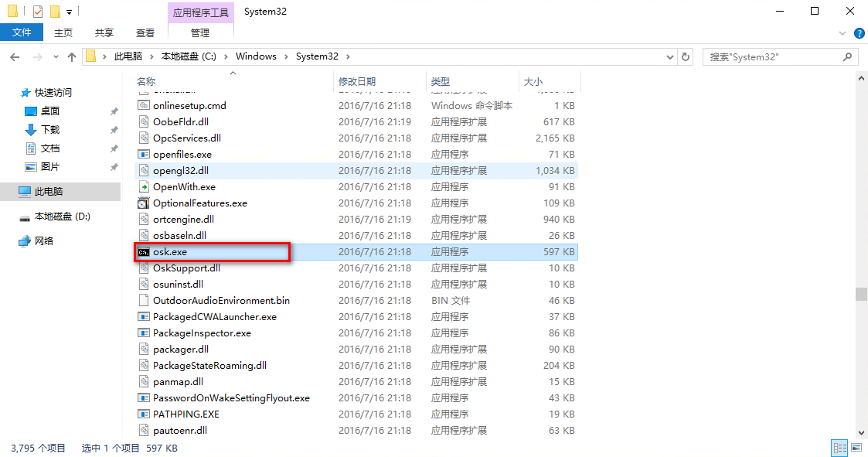Open Explorer help question mark
Screen dimensions: 868x457
[x=859, y=33]
